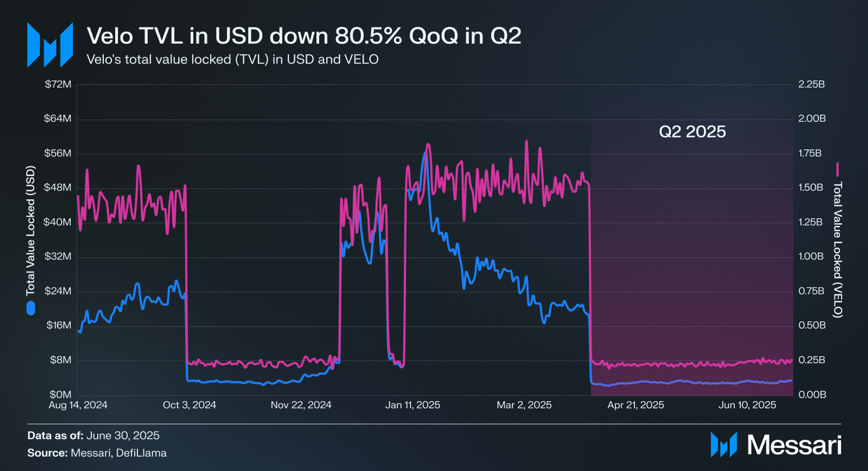Click the blue USD legend marker
The height and width of the screenshot is (471, 868).
click(31, 308)
